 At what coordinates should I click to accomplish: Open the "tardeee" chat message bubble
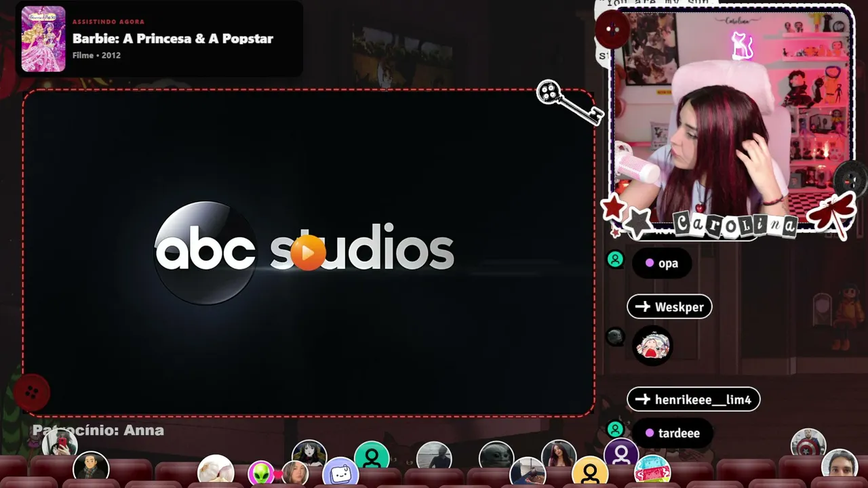pos(673,433)
